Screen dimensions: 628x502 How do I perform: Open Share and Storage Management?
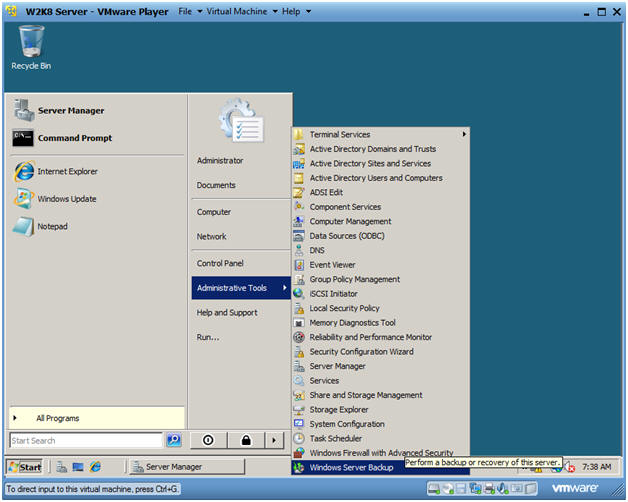click(380, 395)
